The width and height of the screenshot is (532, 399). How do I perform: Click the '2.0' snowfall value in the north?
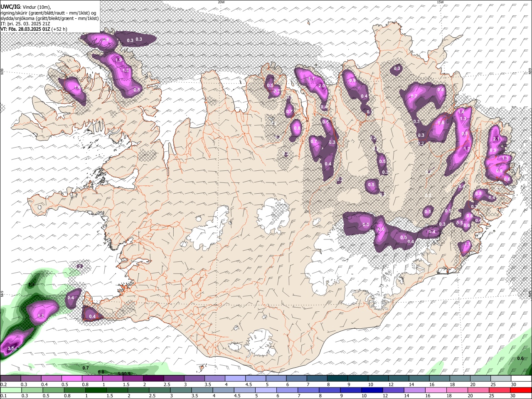click(321, 86)
